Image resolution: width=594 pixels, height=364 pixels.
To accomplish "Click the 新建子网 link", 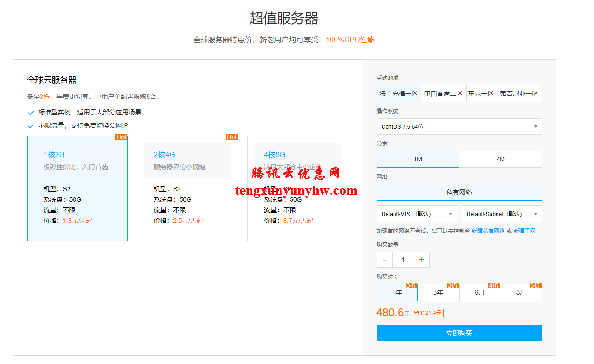I will tap(524, 231).
